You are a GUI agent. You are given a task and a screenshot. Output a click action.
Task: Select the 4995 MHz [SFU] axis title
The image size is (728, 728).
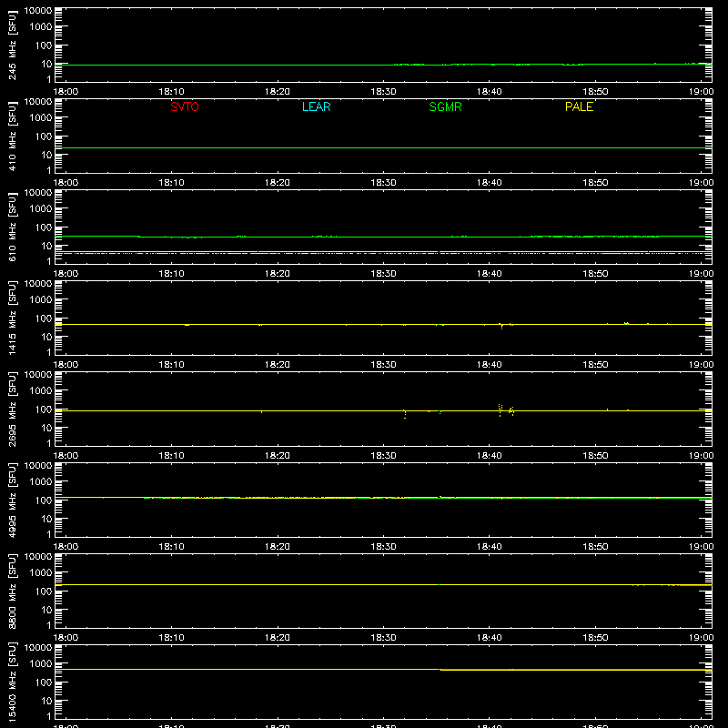(12, 500)
